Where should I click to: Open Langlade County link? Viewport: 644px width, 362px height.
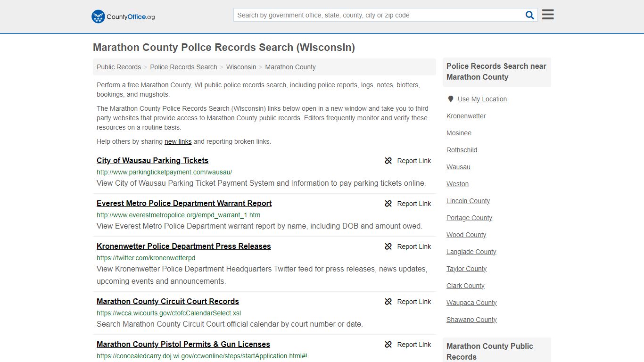tap(471, 252)
